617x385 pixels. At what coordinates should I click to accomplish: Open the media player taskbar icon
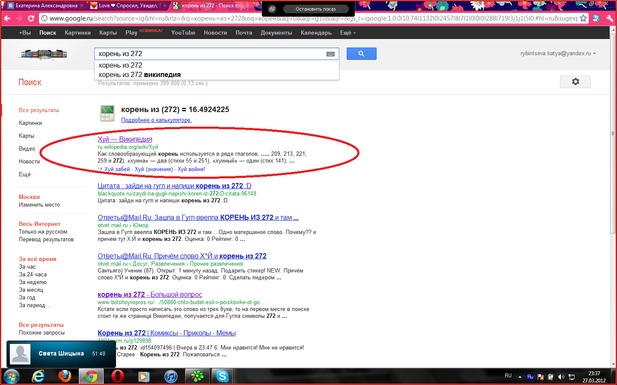tap(144, 376)
